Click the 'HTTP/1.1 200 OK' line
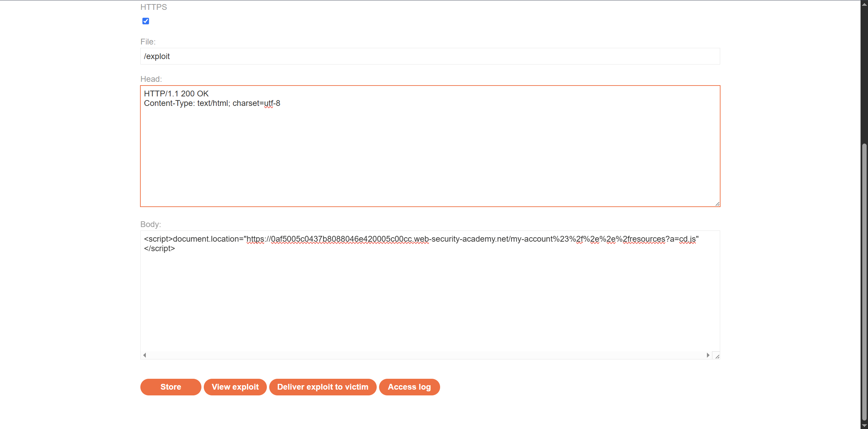 click(x=176, y=94)
